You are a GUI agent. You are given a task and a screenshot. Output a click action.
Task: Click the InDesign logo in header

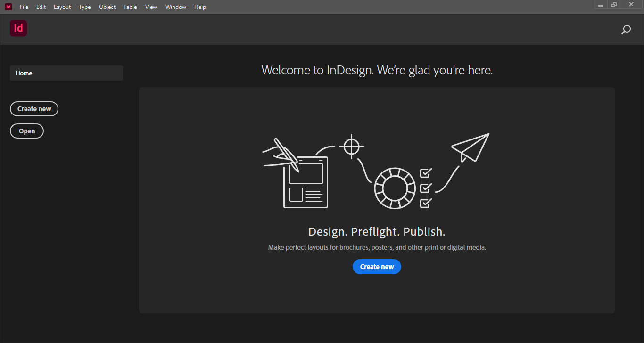point(18,28)
